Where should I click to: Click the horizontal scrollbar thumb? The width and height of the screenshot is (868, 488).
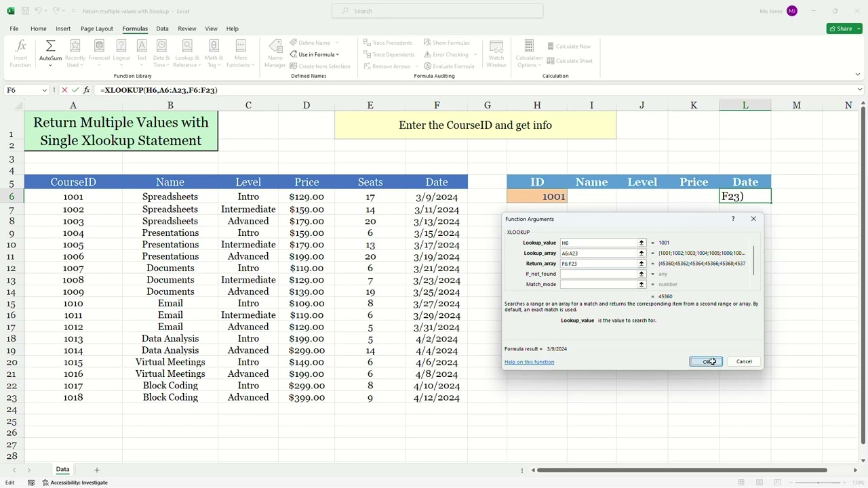[x=683, y=470]
